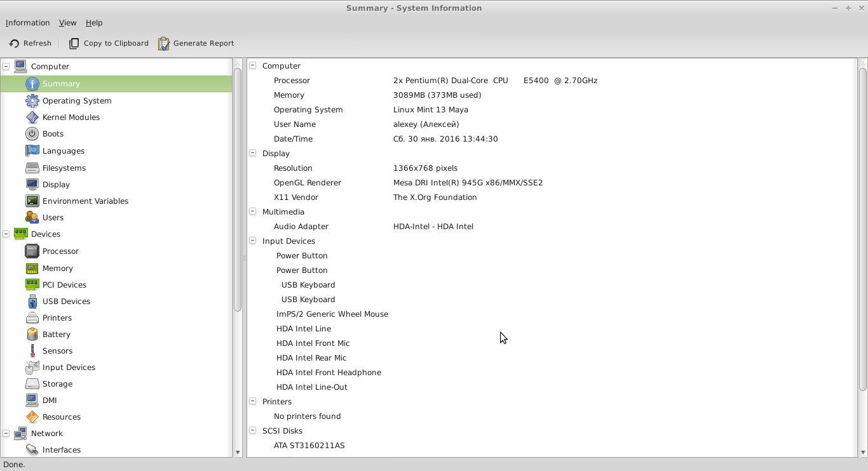Click the Generate Report button
868x471 pixels.
[196, 43]
